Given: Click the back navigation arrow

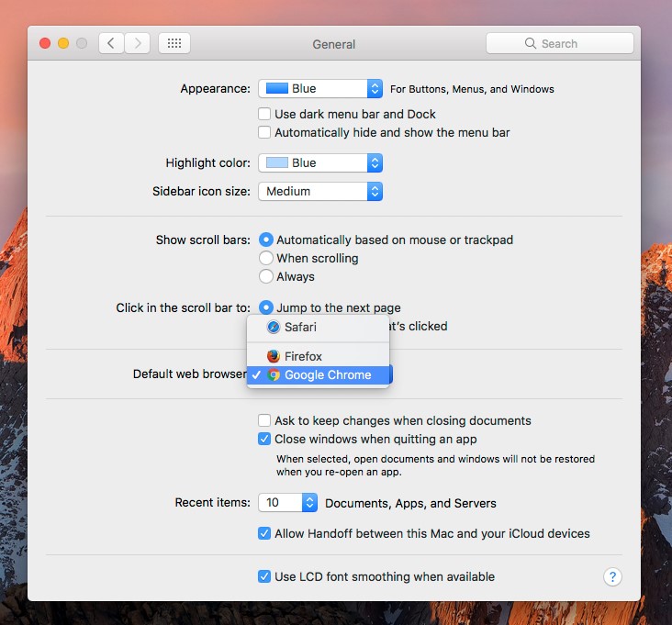Looking at the screenshot, I should click(111, 43).
